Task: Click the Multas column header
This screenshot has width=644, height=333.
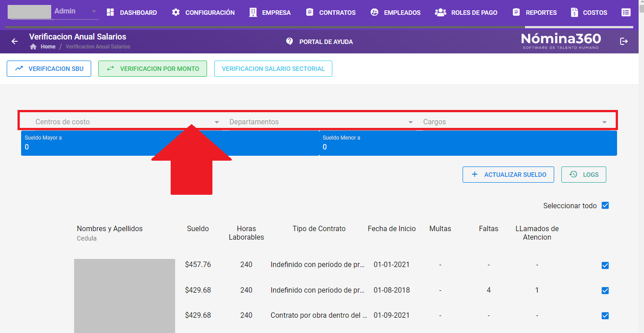Action: point(440,228)
